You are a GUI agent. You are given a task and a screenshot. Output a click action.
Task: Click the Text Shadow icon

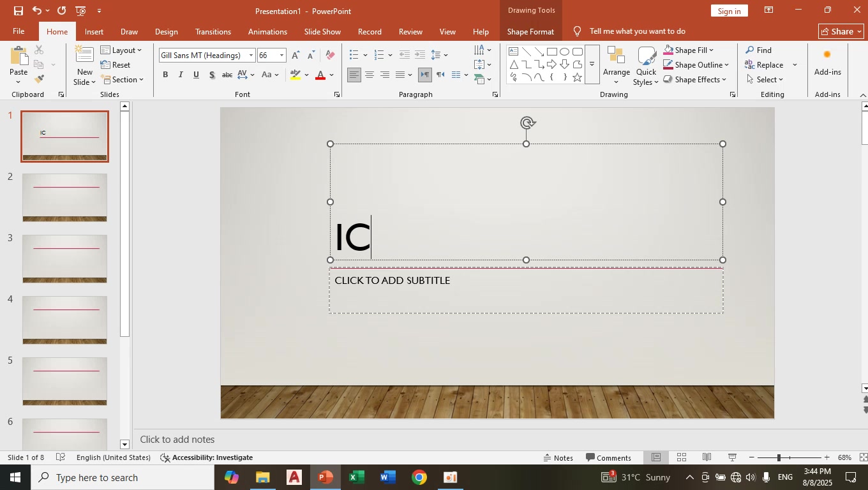[212, 75]
